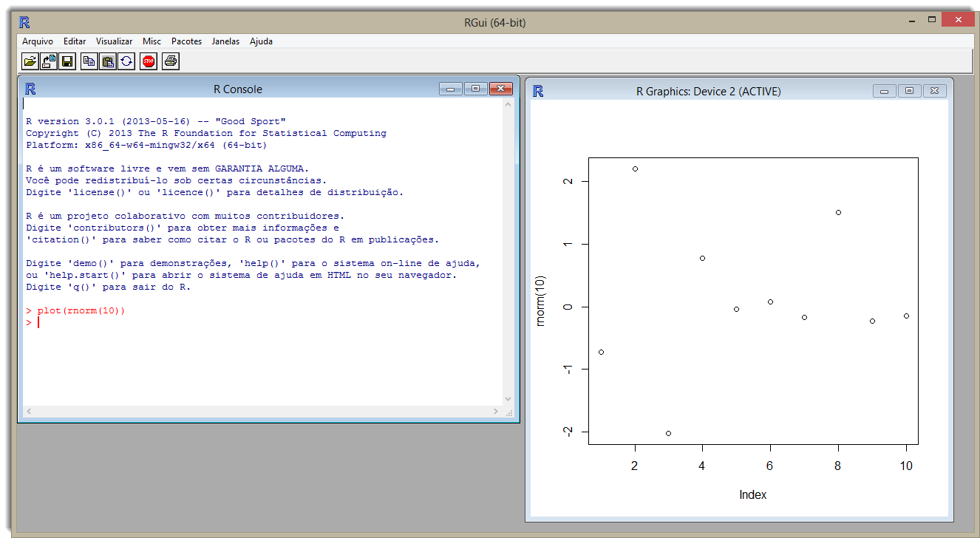Viewport: 980px width, 538px height.
Task: Click the console horizontal scrollbar right arrow
Action: [x=497, y=411]
